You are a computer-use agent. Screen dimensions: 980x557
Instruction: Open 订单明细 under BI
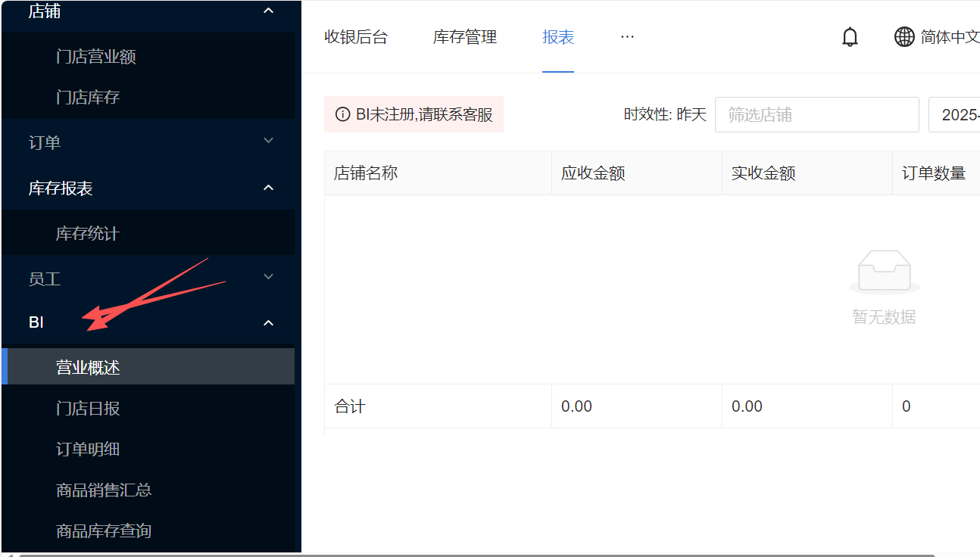[x=88, y=450]
